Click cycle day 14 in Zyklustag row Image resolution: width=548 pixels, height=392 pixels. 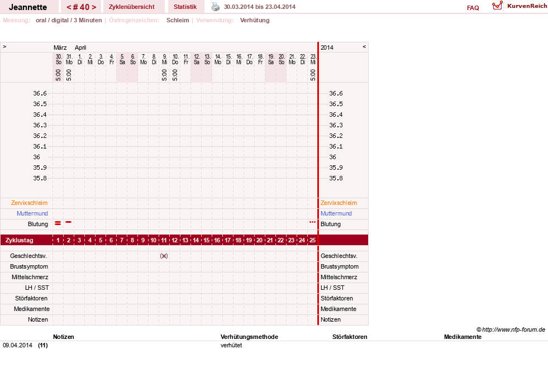(x=196, y=240)
